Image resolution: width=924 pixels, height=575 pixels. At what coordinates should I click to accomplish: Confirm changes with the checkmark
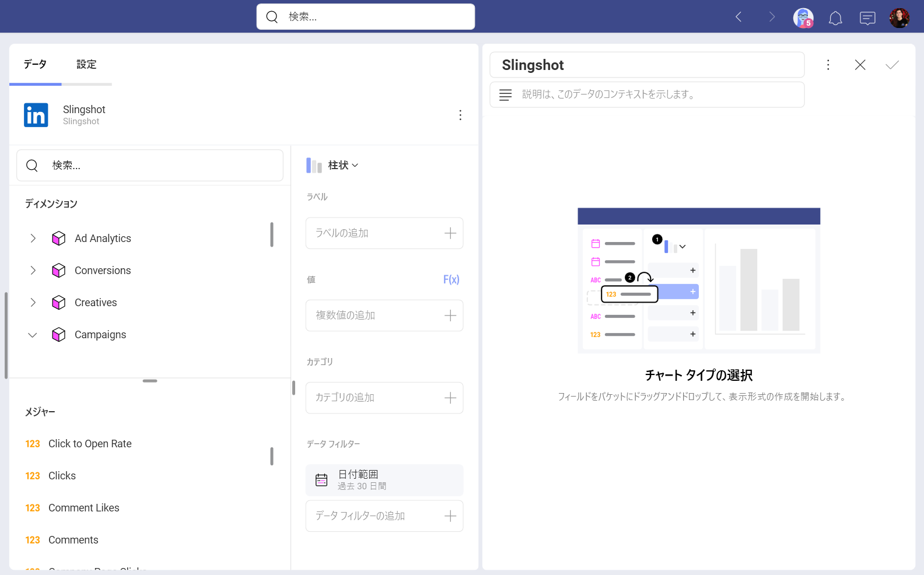click(892, 65)
